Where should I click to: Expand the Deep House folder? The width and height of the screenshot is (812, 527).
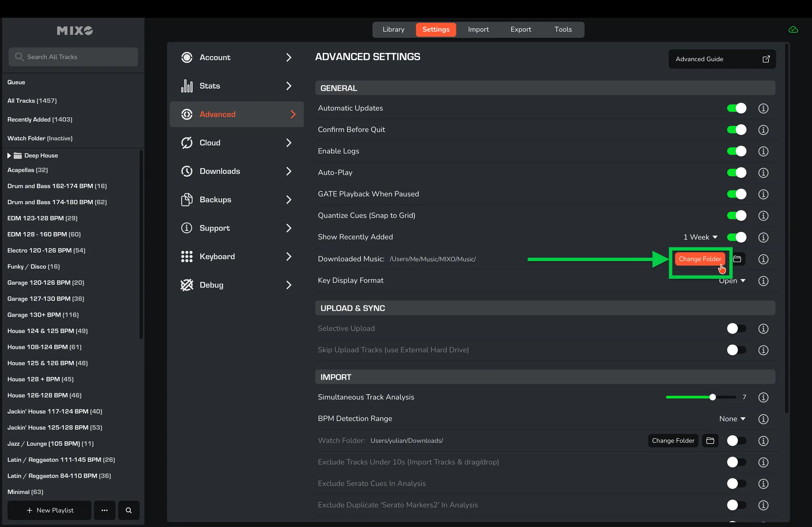[x=9, y=156]
